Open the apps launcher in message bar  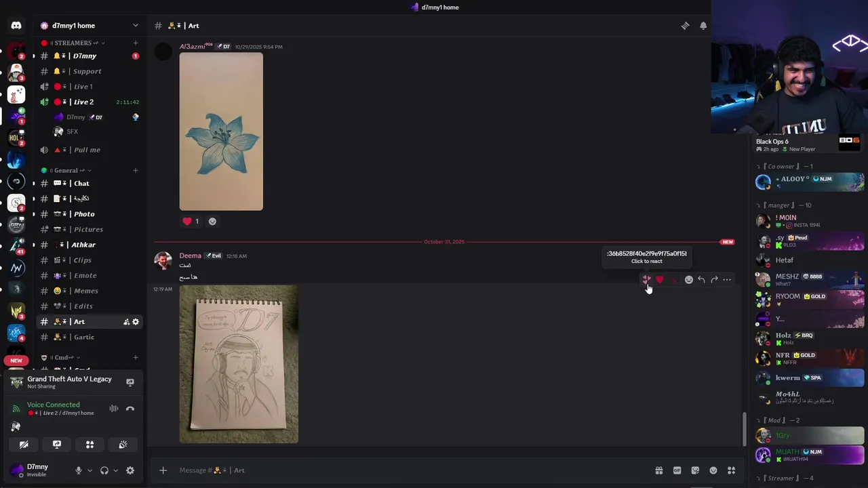[731, 470]
